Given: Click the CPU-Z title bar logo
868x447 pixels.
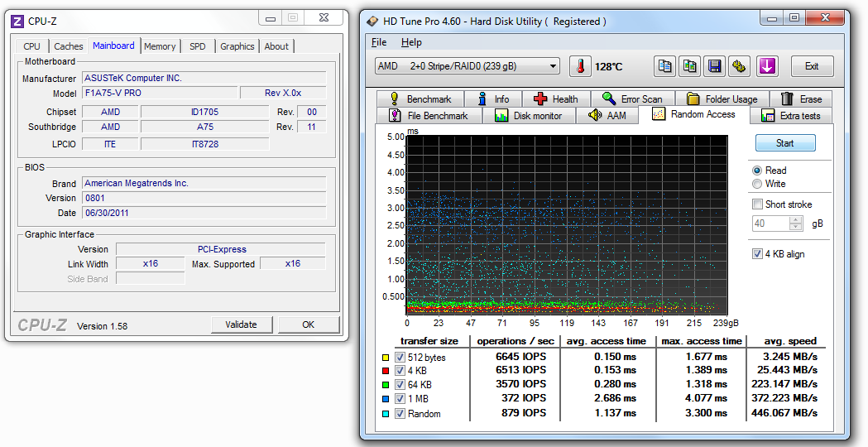Looking at the screenshot, I should pos(17,21).
